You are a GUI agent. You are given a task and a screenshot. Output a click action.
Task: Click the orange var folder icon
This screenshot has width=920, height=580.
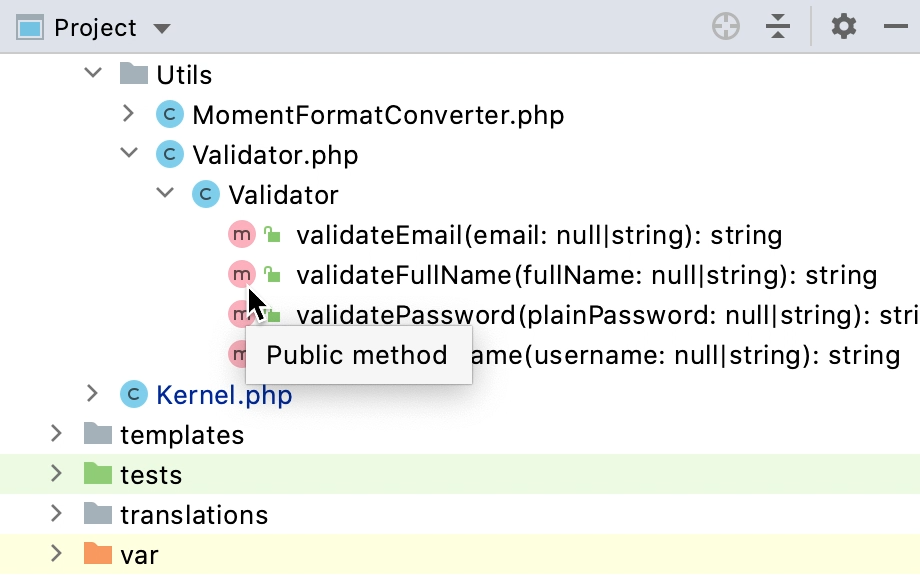98,554
